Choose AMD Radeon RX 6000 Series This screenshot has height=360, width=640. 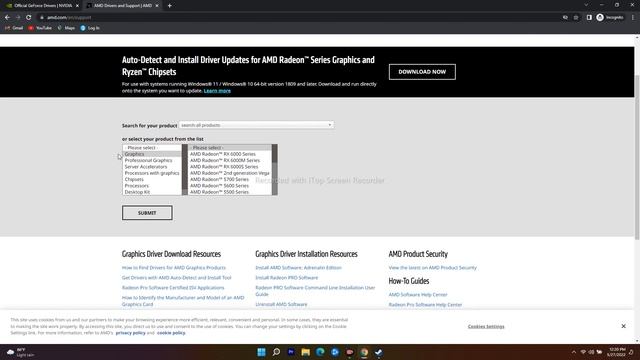coord(230,154)
